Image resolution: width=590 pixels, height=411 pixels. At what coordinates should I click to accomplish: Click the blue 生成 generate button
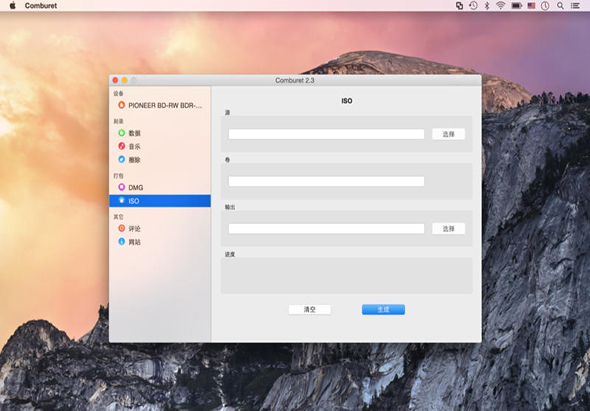pos(383,309)
